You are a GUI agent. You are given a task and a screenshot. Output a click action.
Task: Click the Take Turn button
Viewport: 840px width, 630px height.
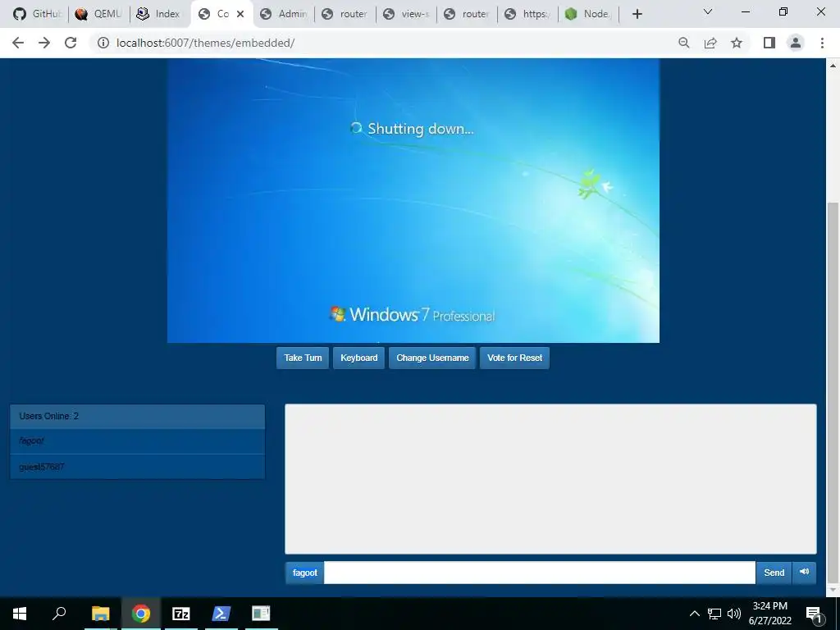(303, 358)
